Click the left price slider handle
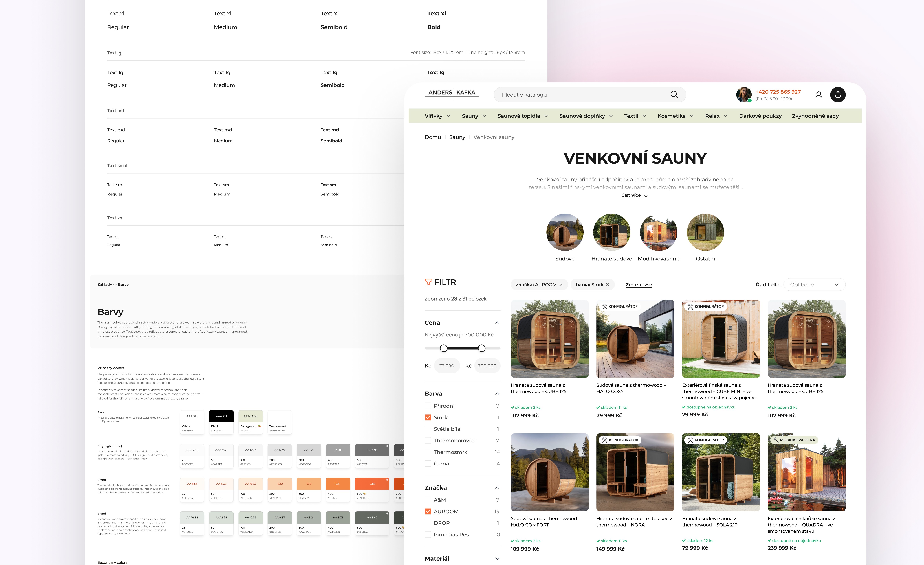This screenshot has height=565, width=924. pos(444,348)
